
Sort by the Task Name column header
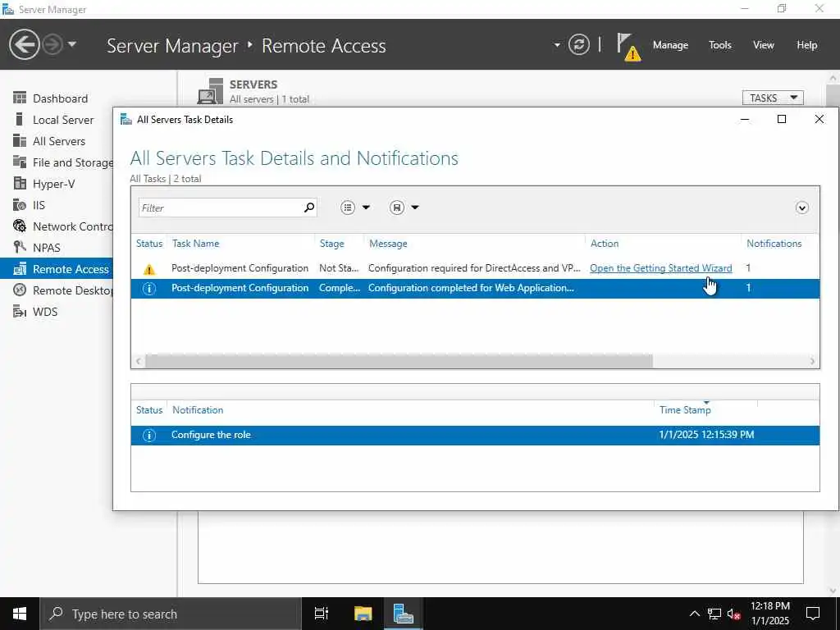195,243
